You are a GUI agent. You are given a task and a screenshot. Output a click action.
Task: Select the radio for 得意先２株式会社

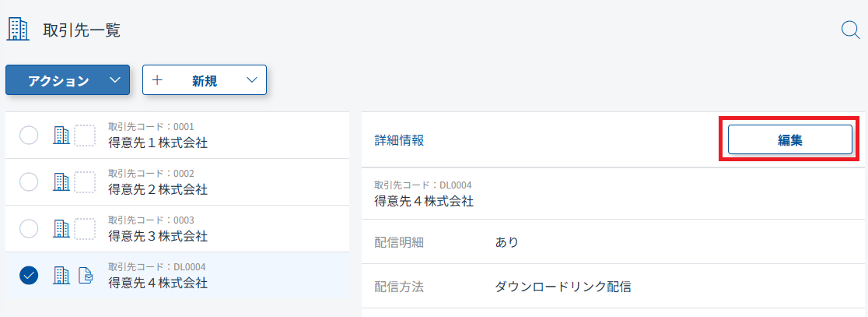pyautogui.click(x=29, y=182)
